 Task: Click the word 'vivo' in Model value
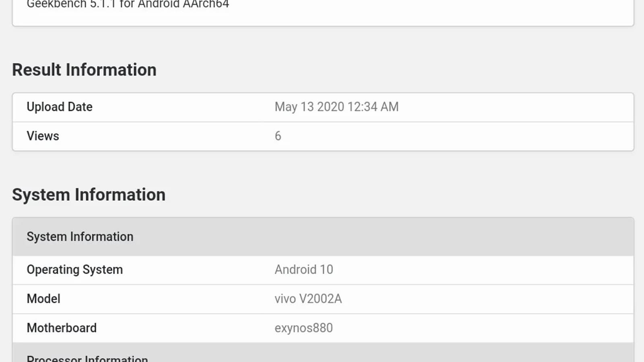pyautogui.click(x=285, y=299)
